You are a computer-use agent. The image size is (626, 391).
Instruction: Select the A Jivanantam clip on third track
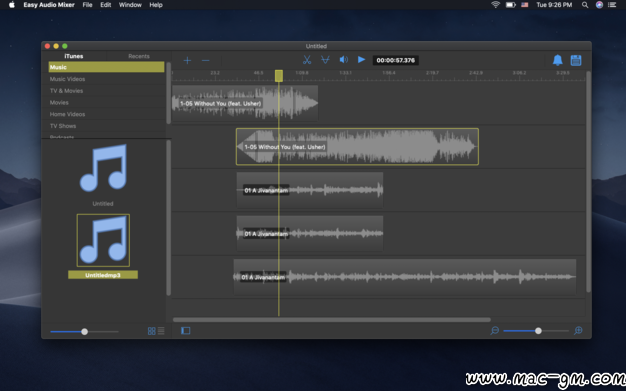pos(310,190)
